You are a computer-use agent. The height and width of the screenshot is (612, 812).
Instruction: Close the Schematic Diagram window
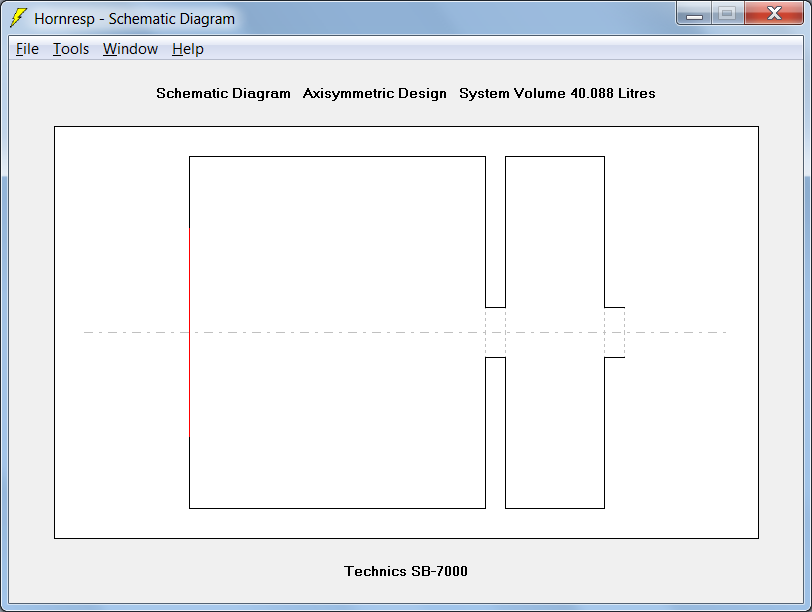[x=774, y=13]
